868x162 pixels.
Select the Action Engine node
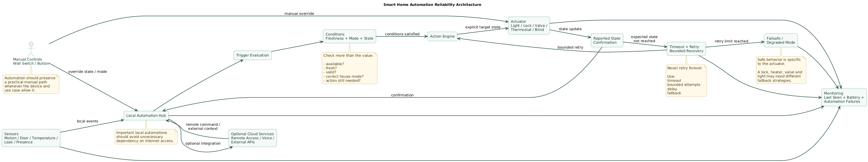point(442,36)
